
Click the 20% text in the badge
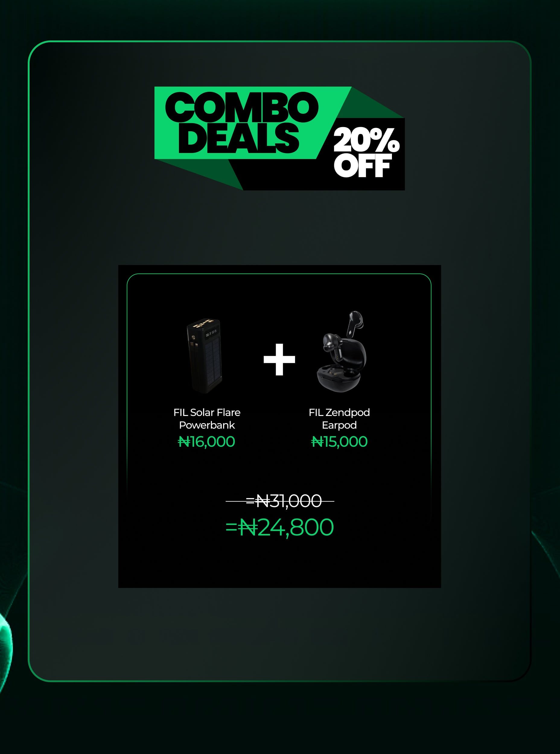366,140
